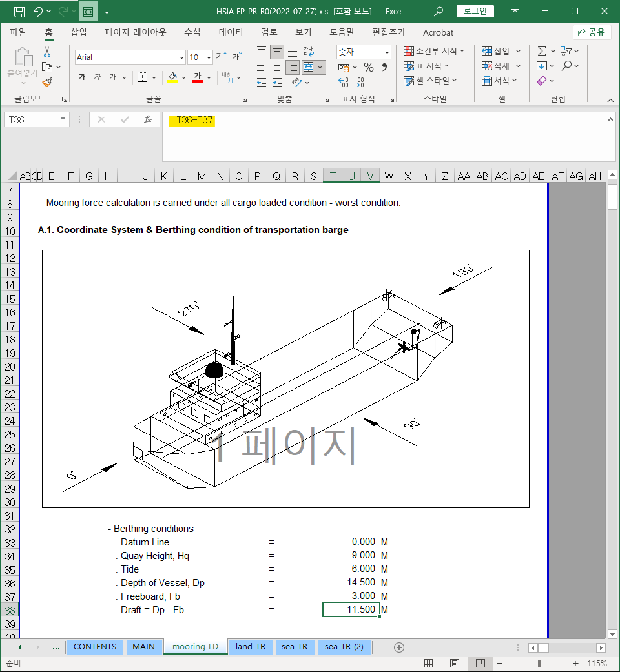The height and width of the screenshot is (672, 620).
Task: Open the font size 10 dropdown
Action: point(209,57)
